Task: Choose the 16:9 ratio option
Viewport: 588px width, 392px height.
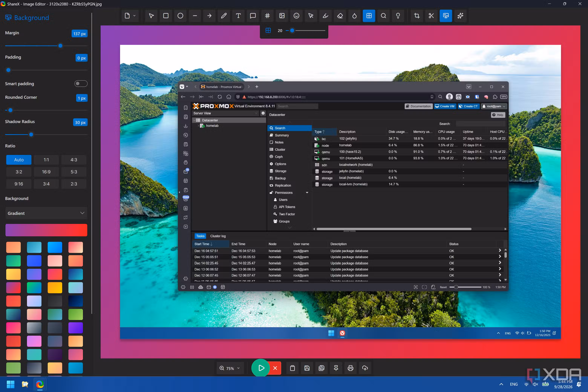Action: [46, 172]
